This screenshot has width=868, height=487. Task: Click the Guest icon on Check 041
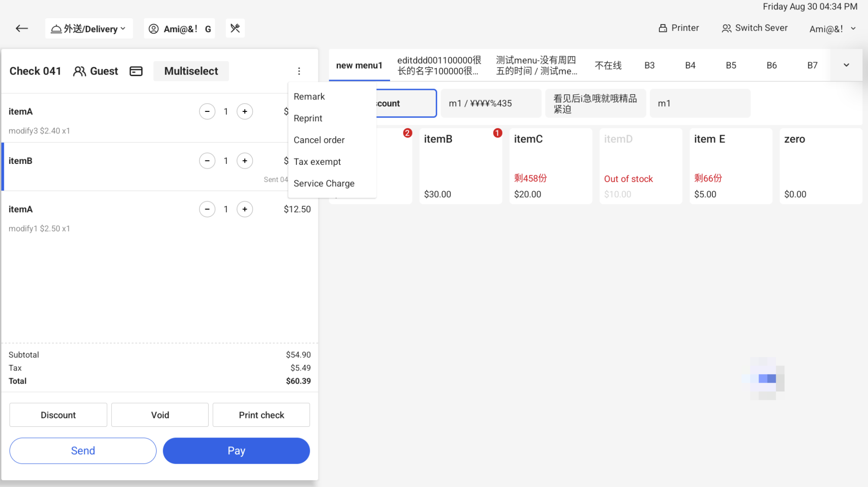tap(80, 71)
